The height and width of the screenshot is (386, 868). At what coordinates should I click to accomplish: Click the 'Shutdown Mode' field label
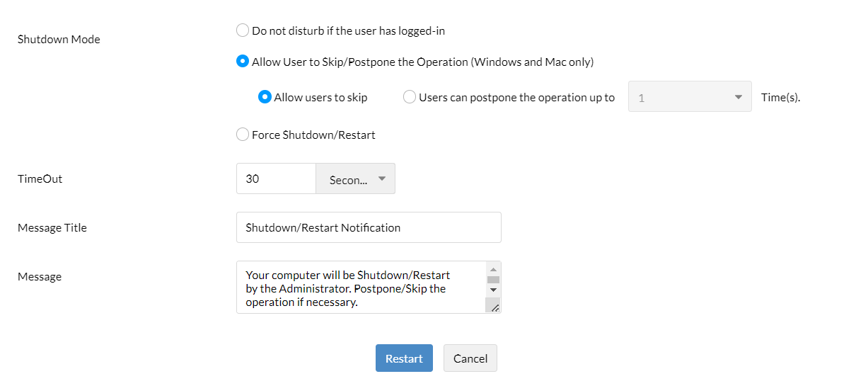59,40
